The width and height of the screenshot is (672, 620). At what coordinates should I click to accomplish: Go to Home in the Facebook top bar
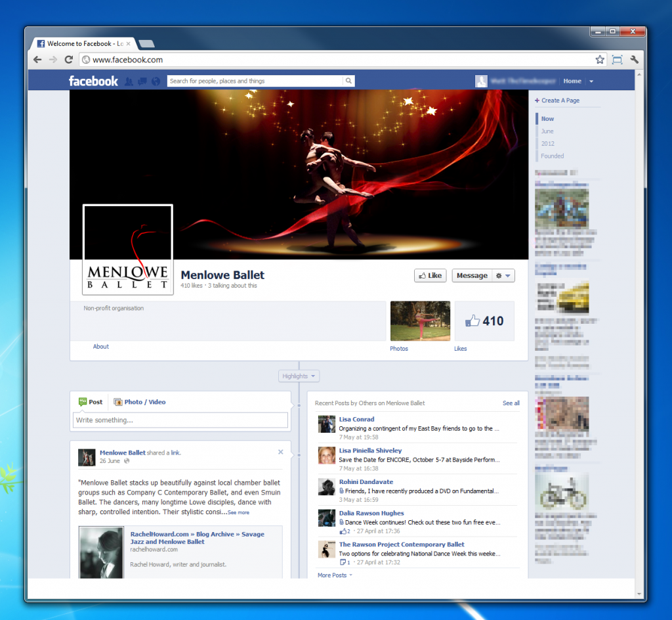(572, 81)
